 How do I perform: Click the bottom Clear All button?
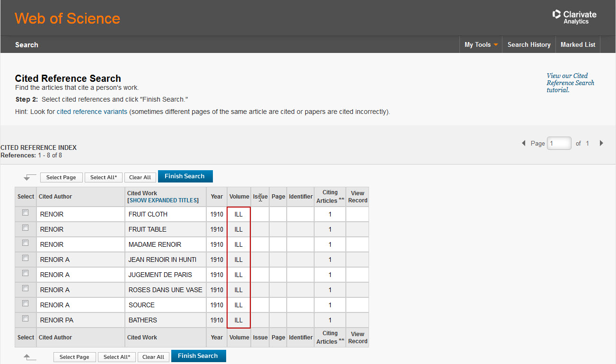pyautogui.click(x=153, y=357)
